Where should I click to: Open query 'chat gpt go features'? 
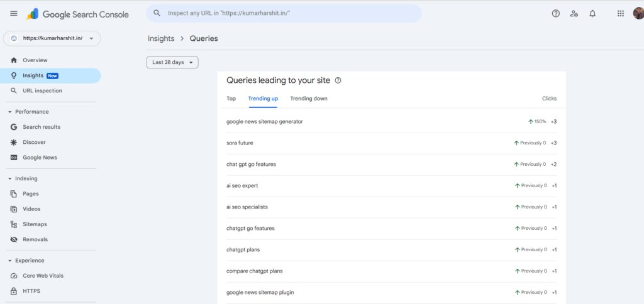click(251, 165)
